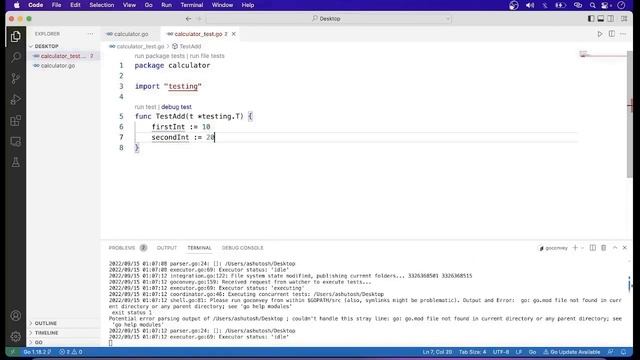The height and width of the screenshot is (360, 640).
Task: Change the UTF-8 file encoding
Action: click(x=501, y=352)
